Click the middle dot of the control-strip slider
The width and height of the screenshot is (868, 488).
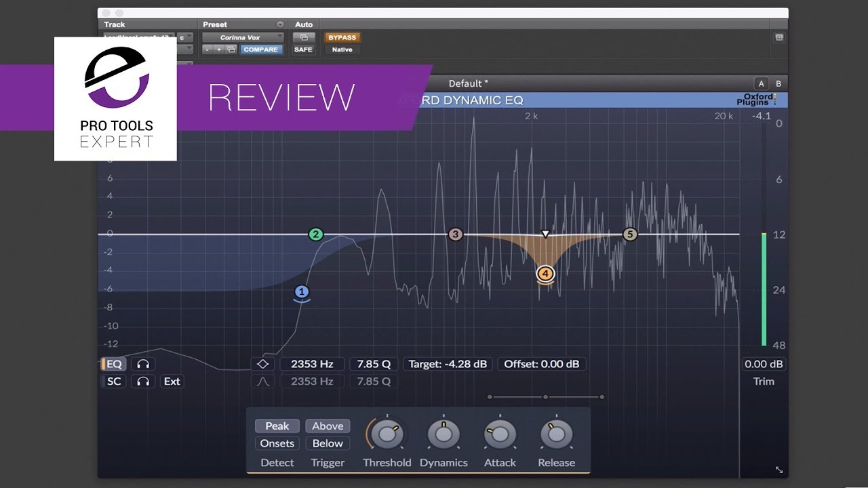[545, 396]
